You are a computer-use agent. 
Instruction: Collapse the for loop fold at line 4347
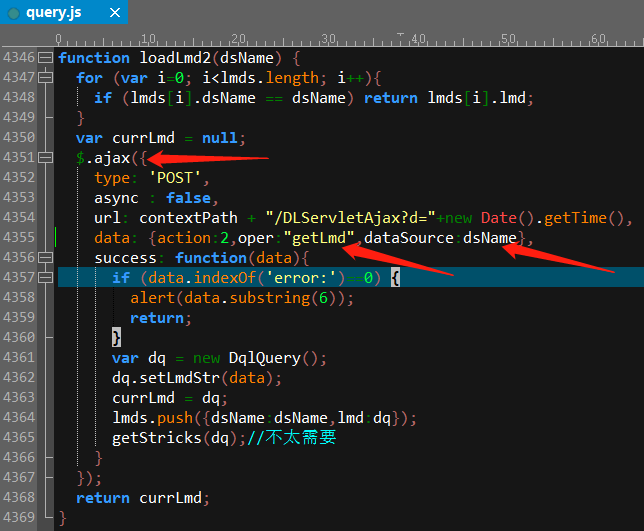[x=45, y=77]
